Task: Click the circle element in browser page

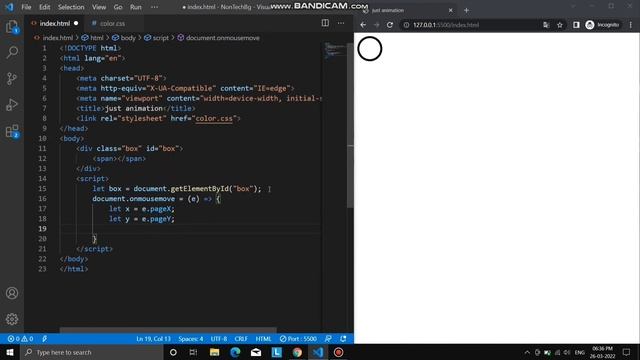Action: [370, 49]
